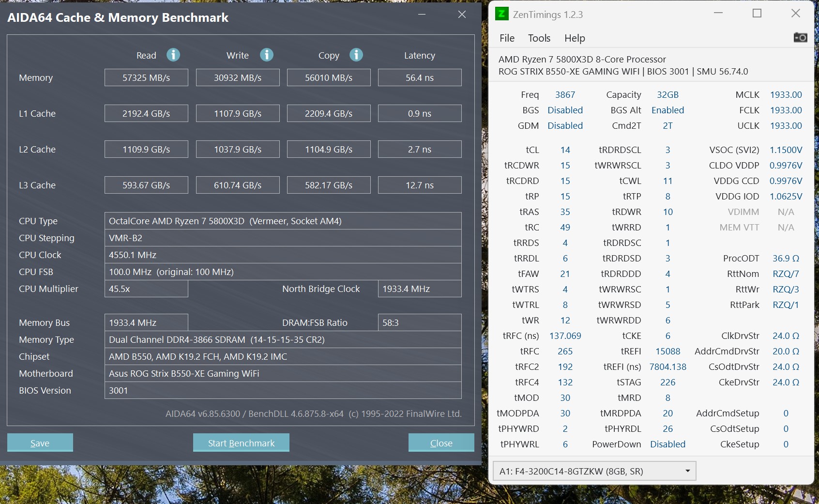Click the Memory Read 57325 MB/s field
This screenshot has height=504, width=819.
pos(146,77)
